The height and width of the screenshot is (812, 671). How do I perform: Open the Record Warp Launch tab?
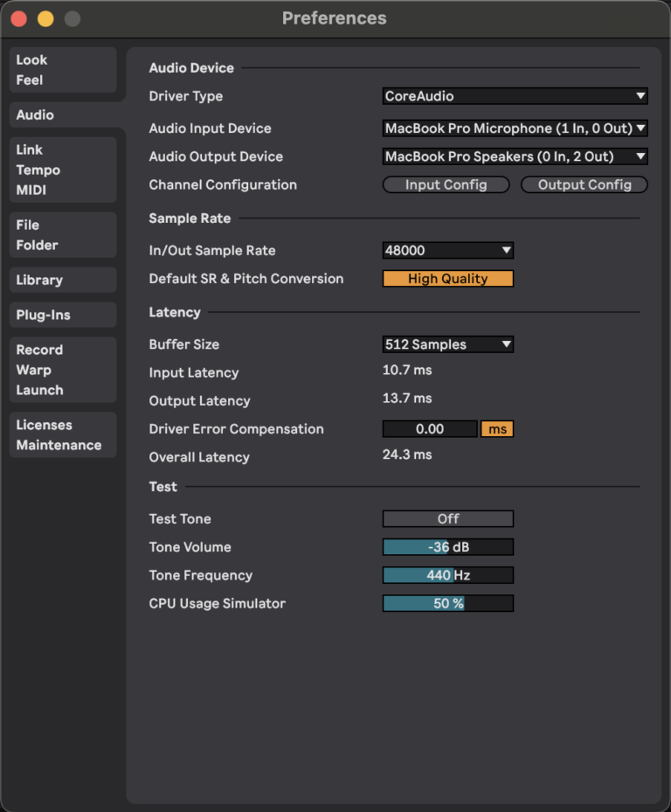(62, 370)
